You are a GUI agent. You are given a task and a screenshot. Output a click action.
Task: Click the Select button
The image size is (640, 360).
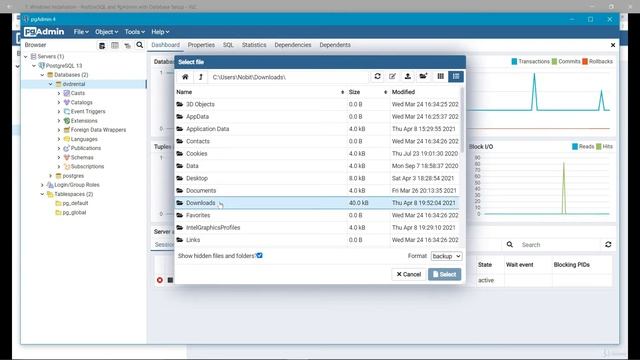(x=444, y=274)
